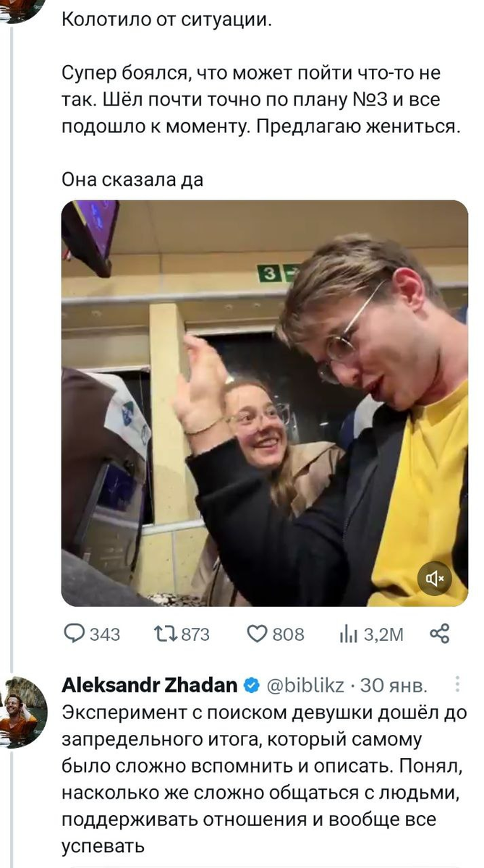
Task: Tap the 873 reposts count
Action: coord(195,634)
